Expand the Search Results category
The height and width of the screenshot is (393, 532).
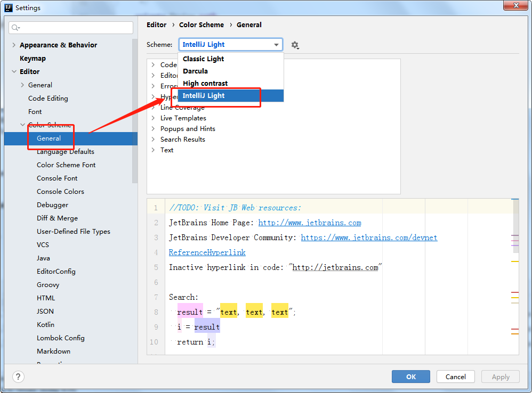[153, 139]
